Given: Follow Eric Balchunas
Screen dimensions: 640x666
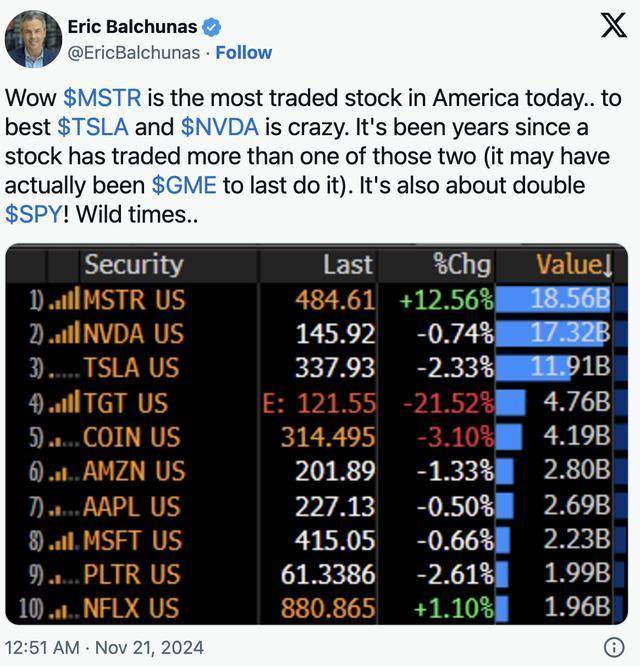Looking at the screenshot, I should tap(244, 52).
